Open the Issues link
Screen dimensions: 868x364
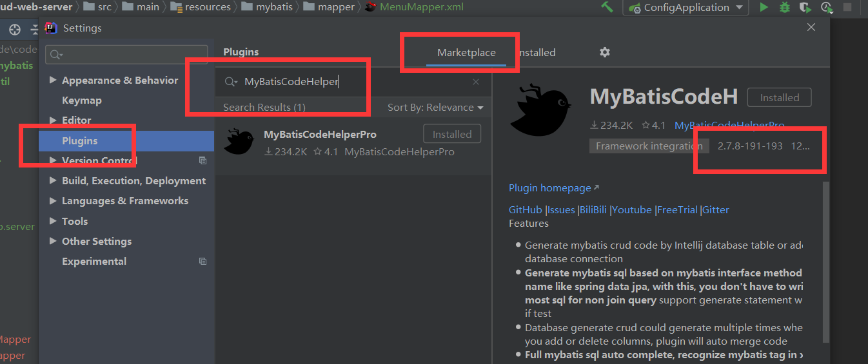pyautogui.click(x=562, y=210)
